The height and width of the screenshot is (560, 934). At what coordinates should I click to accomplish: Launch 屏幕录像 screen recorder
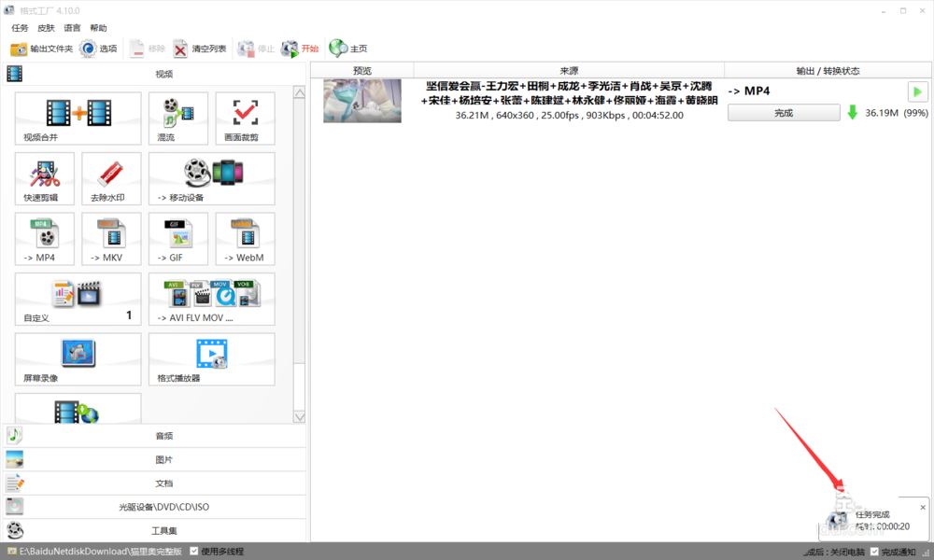[x=78, y=358]
